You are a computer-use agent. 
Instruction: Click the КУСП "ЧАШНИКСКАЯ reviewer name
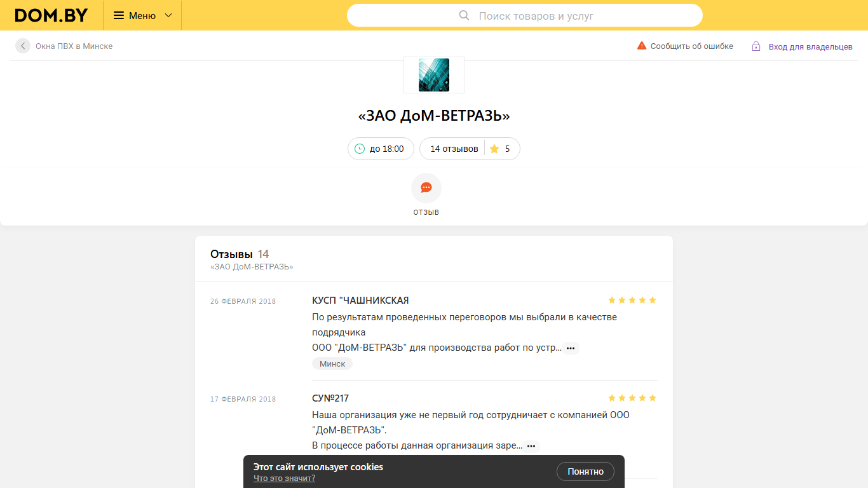[360, 301]
